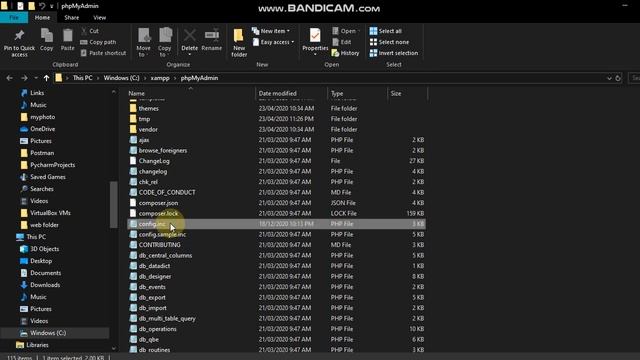640x360 pixels.
Task: Click the Paste ribbon icon
Action: pyautogui.click(x=67, y=40)
